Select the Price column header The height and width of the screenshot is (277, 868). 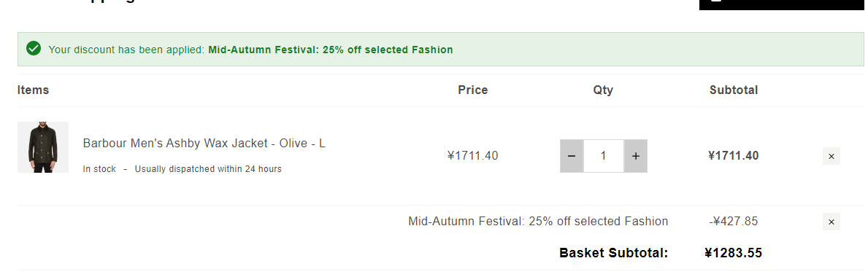473,90
